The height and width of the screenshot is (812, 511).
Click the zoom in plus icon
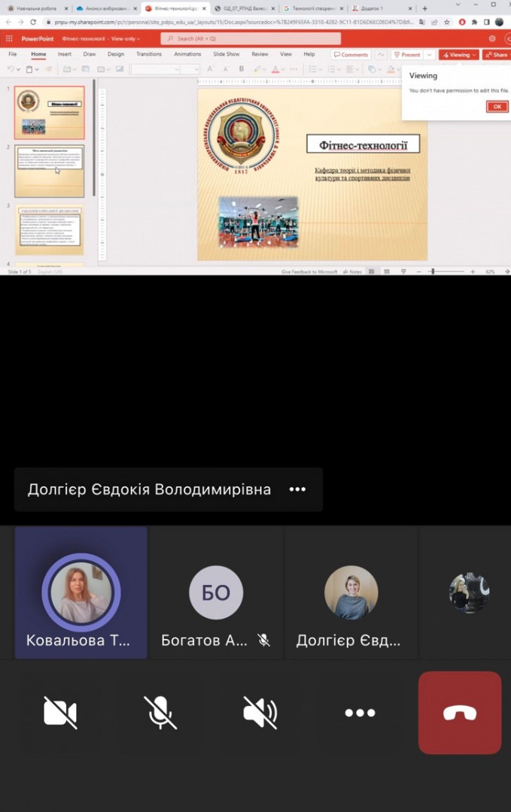coord(473,271)
